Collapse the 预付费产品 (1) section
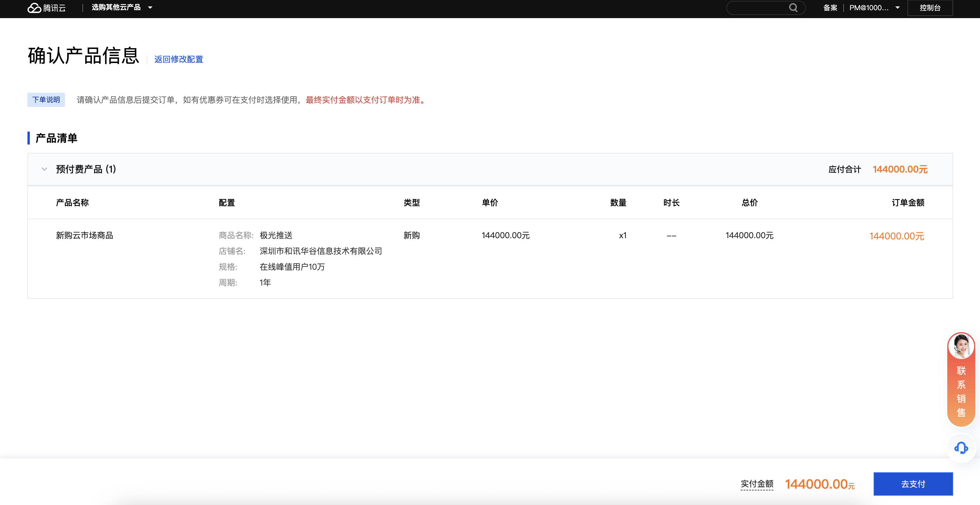 44,169
